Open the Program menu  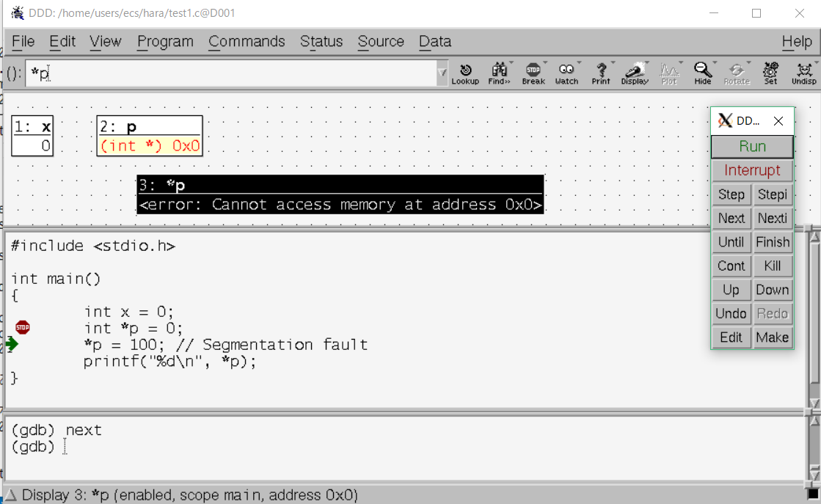click(165, 42)
